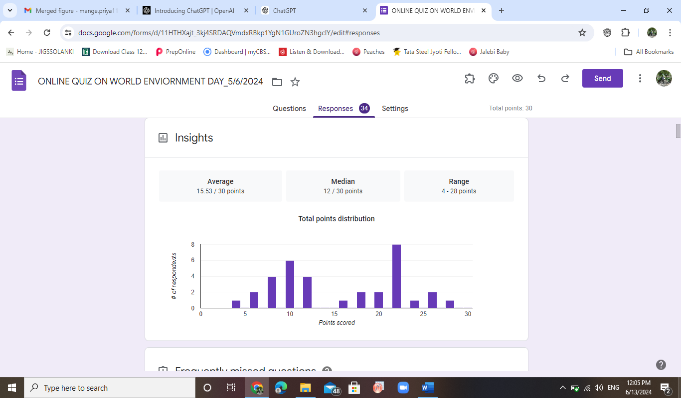Click the volume icon in system tray
The image size is (681, 398).
599,388
